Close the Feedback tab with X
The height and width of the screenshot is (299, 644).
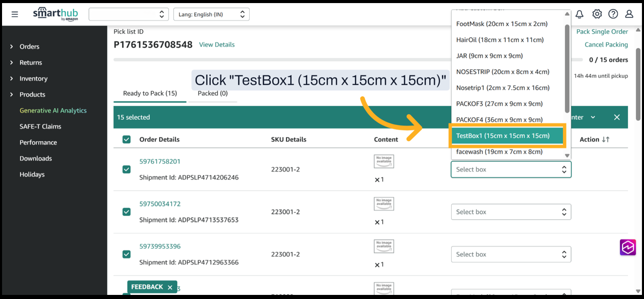click(x=170, y=287)
